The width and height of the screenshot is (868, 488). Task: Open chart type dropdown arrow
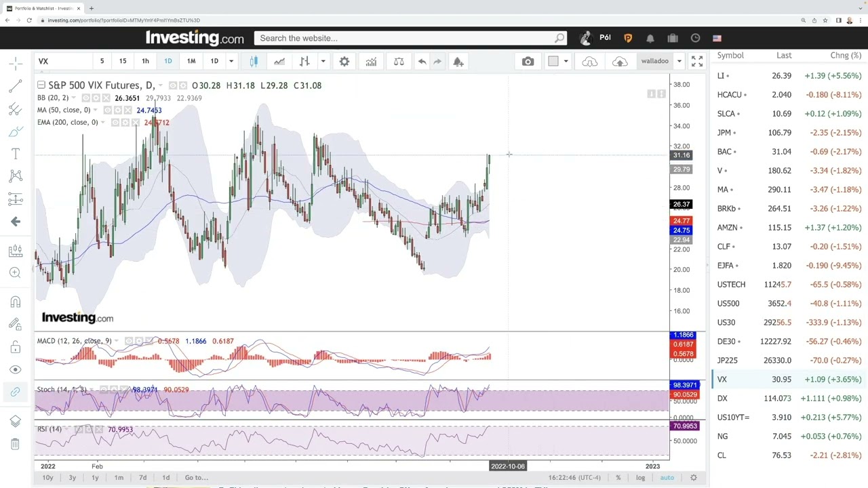click(x=323, y=62)
